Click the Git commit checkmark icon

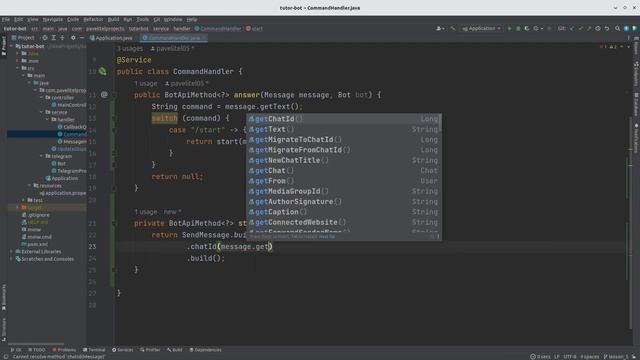581,29
